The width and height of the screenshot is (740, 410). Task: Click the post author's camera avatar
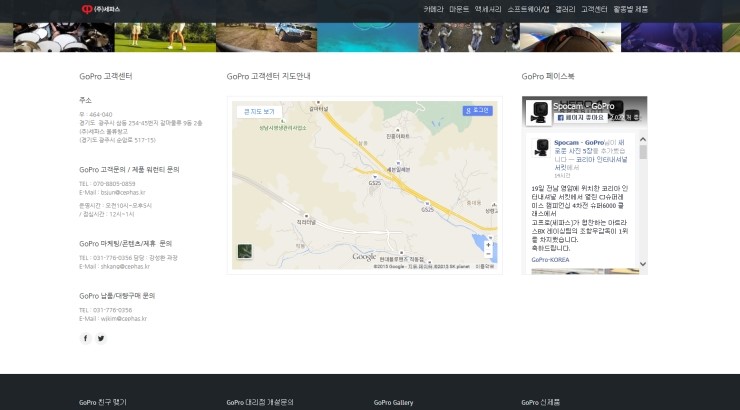[541, 148]
